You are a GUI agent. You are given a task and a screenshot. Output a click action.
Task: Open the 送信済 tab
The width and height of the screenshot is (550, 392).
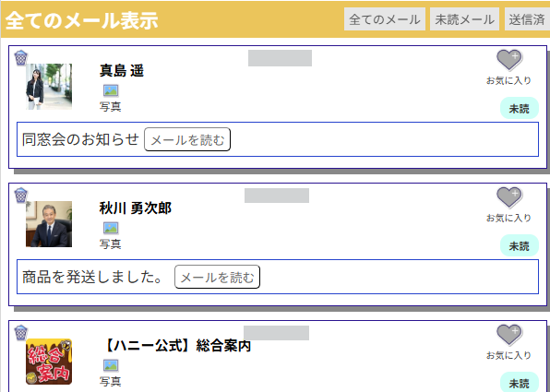(x=527, y=19)
